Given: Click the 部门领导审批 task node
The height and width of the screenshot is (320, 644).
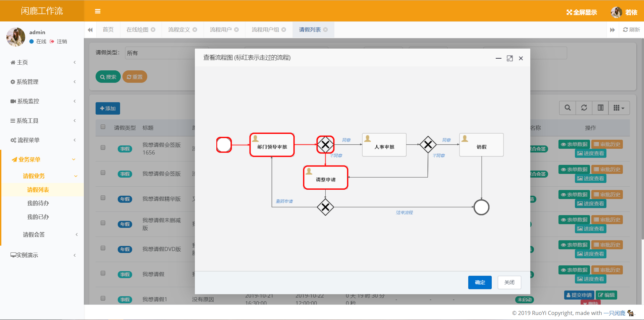Looking at the screenshot, I should [x=272, y=145].
